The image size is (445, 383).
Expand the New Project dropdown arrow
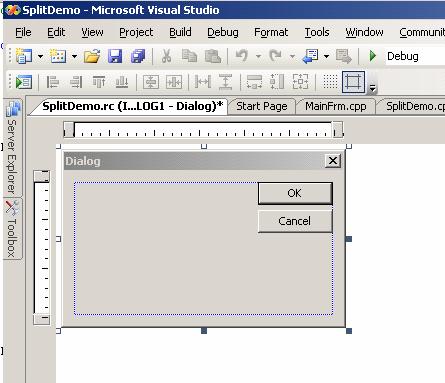40,56
